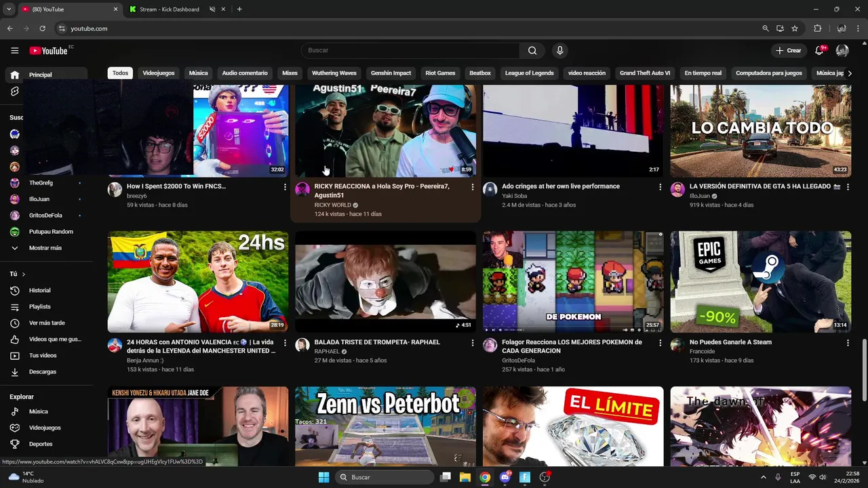Open the account avatar menu

coord(842,50)
